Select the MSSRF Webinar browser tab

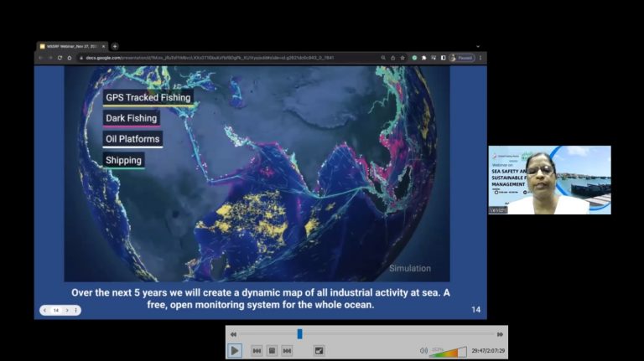tap(71, 46)
